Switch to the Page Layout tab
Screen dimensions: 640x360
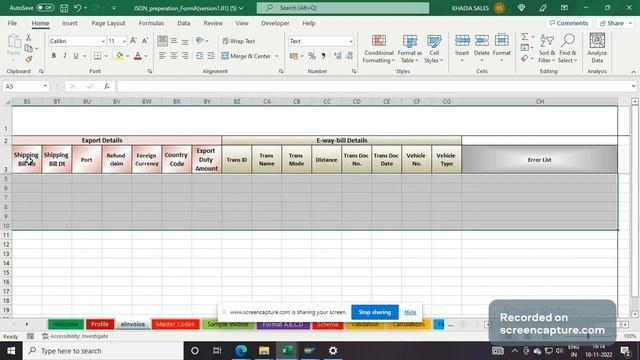108,23
